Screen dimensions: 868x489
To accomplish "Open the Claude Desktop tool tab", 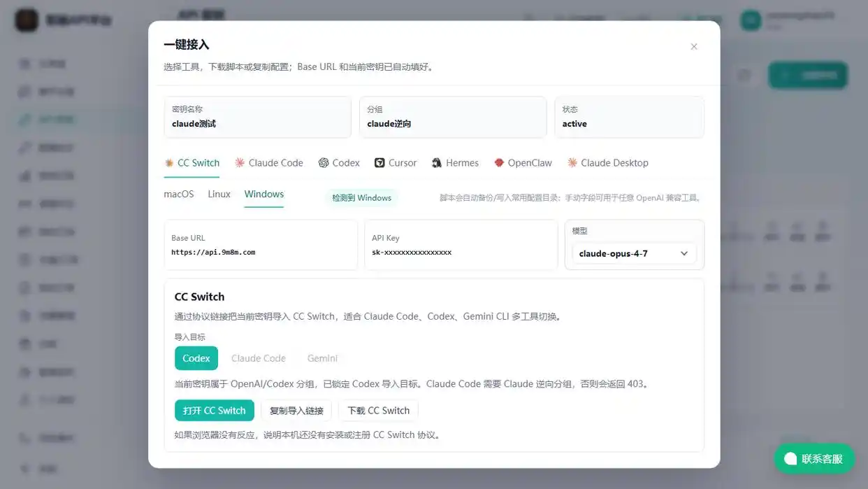I will [608, 163].
